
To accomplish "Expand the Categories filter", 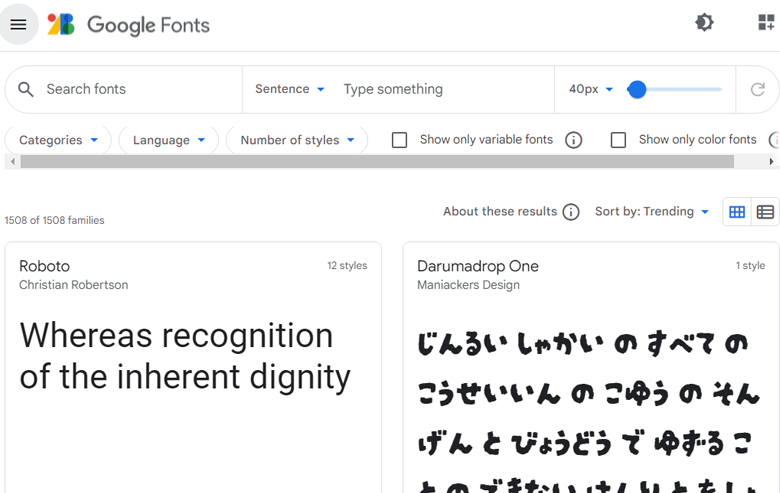I will pos(58,140).
